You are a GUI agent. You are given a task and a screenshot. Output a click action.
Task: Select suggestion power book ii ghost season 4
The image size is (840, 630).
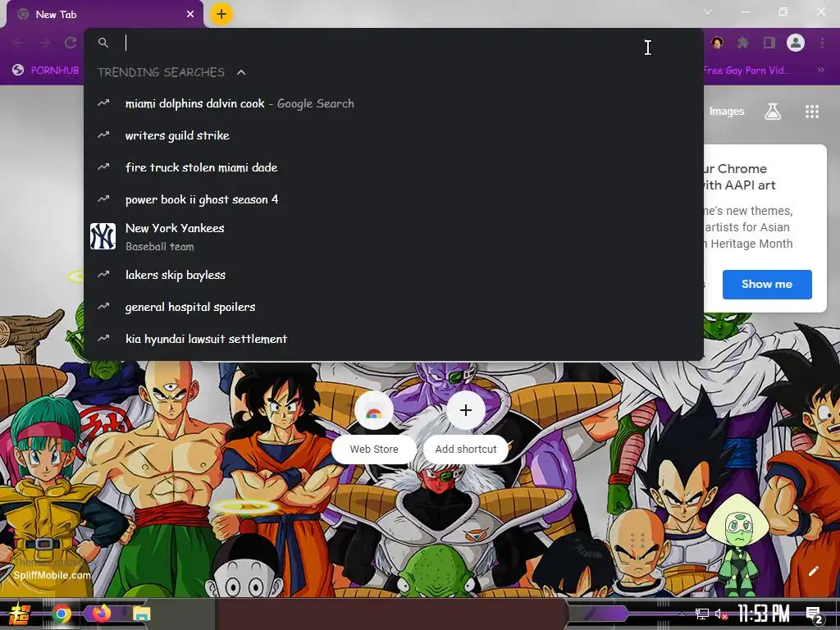coord(394,199)
